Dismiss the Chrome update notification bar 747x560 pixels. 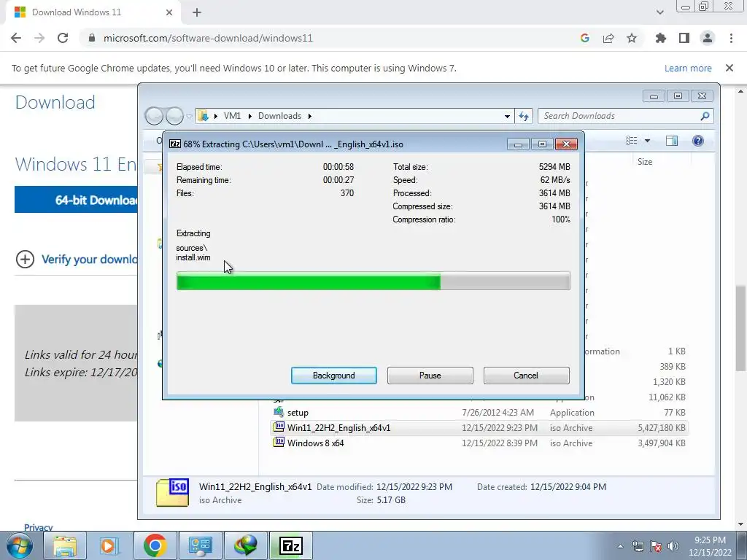(x=729, y=68)
